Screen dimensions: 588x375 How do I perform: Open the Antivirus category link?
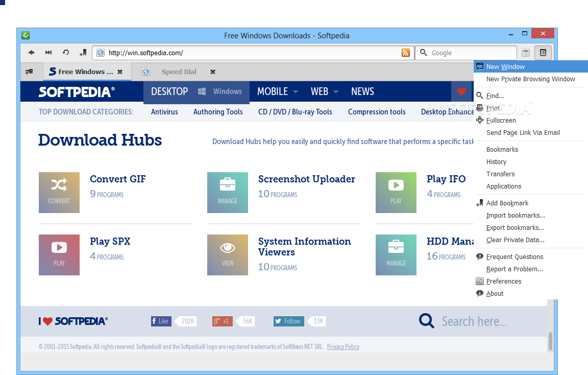164,112
